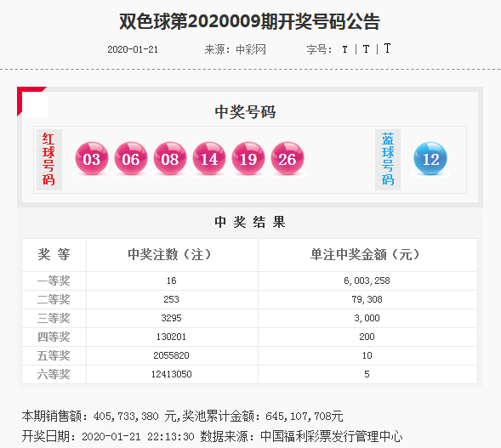Image resolution: width=501 pixels, height=448 pixels.
Task: Click red ball number 14
Action: pos(209,158)
